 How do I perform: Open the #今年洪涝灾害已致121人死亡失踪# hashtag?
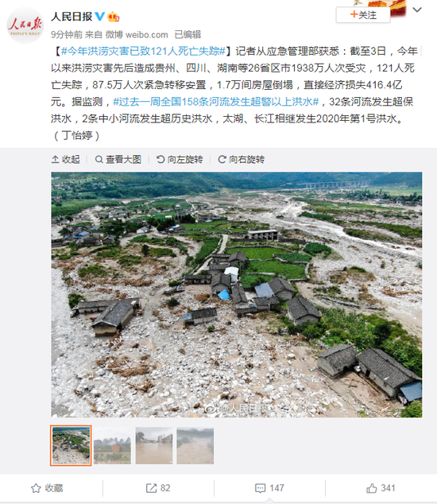point(143,51)
